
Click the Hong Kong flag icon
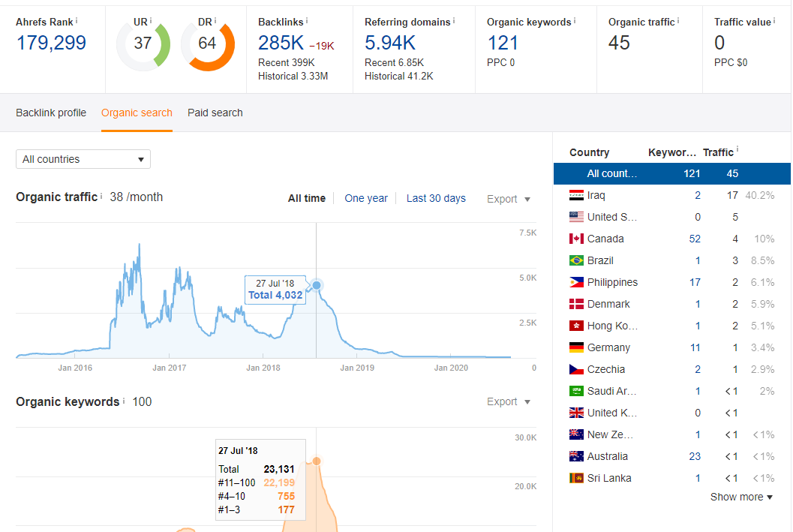tap(576, 326)
